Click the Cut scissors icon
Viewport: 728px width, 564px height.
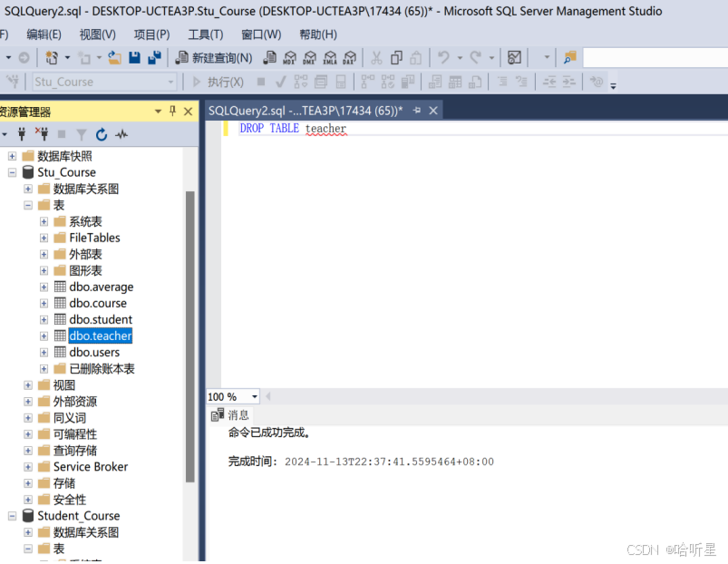[x=376, y=57]
